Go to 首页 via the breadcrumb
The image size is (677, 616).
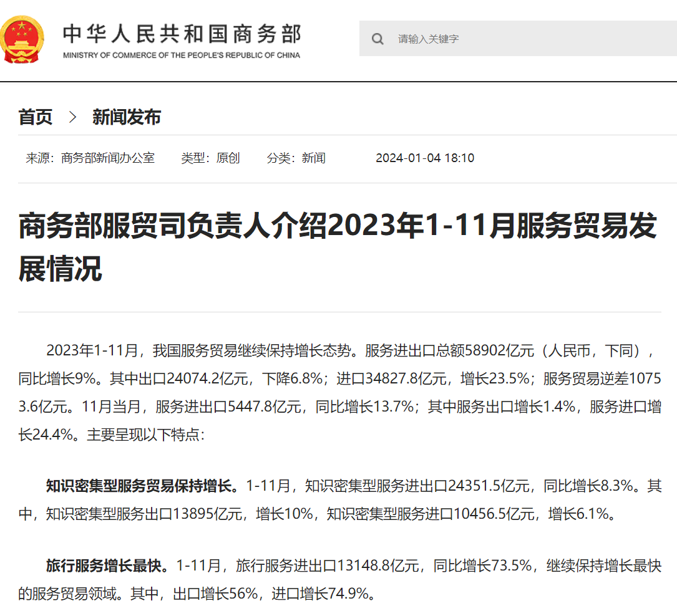point(36,117)
